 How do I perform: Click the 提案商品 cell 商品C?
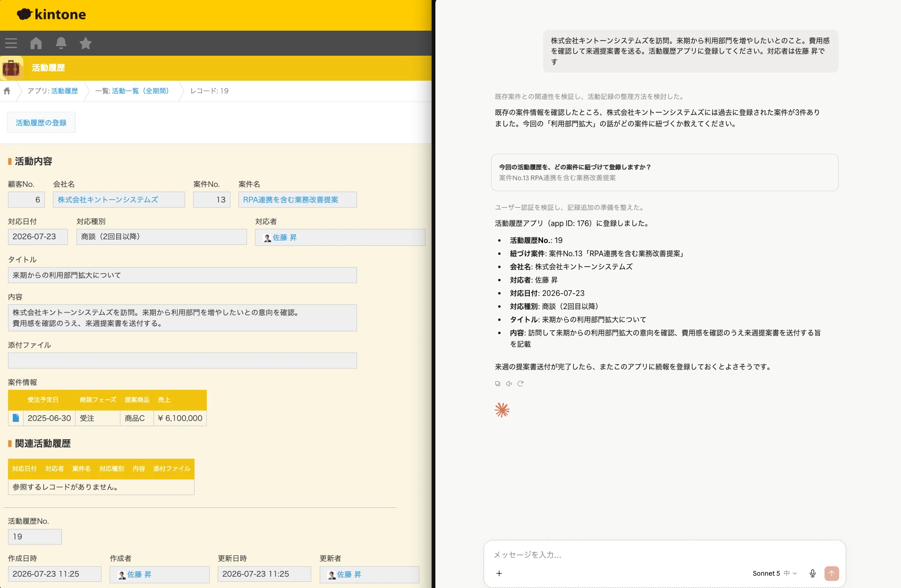coord(137,418)
